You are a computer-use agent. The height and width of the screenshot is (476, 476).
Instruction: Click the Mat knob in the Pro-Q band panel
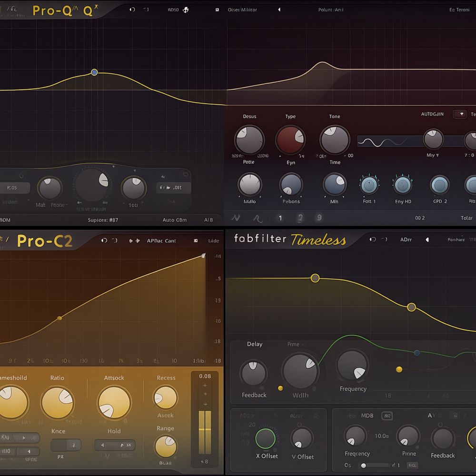pos(50,188)
